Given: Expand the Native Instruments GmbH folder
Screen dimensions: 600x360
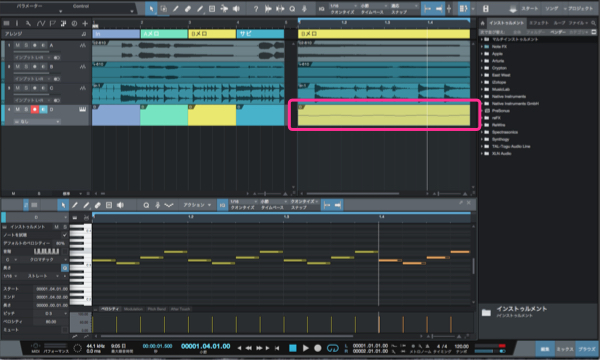Looking at the screenshot, I should point(482,104).
